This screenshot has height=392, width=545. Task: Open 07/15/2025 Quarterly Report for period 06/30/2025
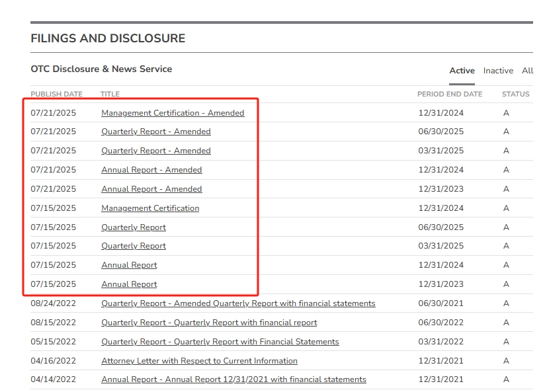(x=134, y=227)
